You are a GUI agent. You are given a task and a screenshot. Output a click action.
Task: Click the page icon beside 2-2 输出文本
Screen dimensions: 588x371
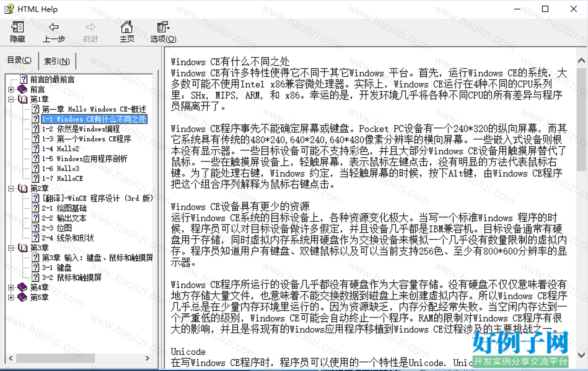point(36,218)
